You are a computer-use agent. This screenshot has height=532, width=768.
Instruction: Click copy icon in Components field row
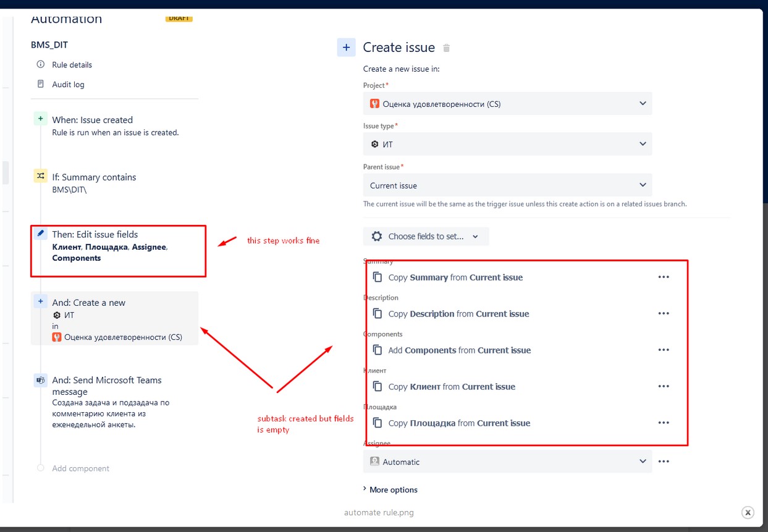378,350
